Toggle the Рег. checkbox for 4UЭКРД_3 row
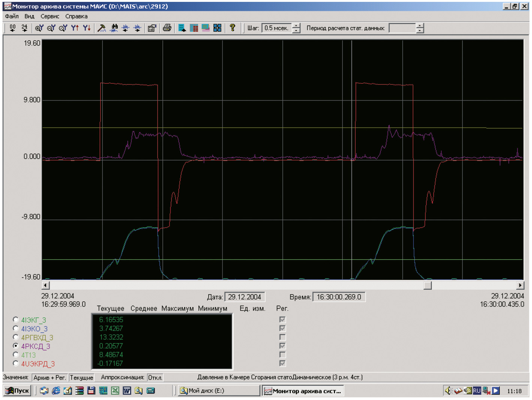The height and width of the screenshot is (400, 532). [x=283, y=363]
